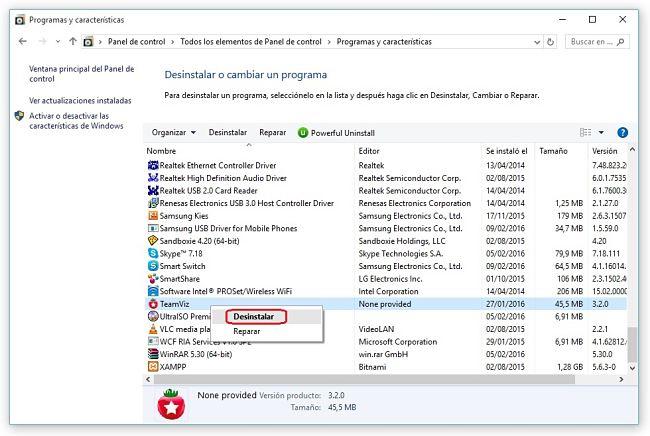Click the TeamViz None provided editor cell
The width and height of the screenshot is (650, 436).
(385, 304)
